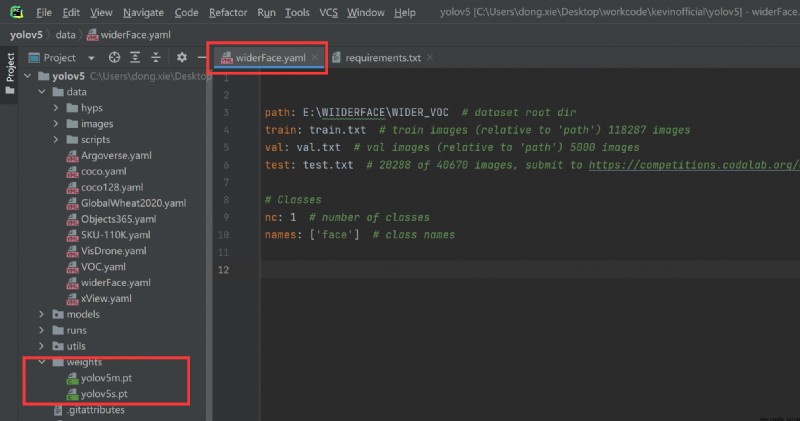Open the Run menu
Viewport: 800px width, 421px height.
click(x=266, y=12)
